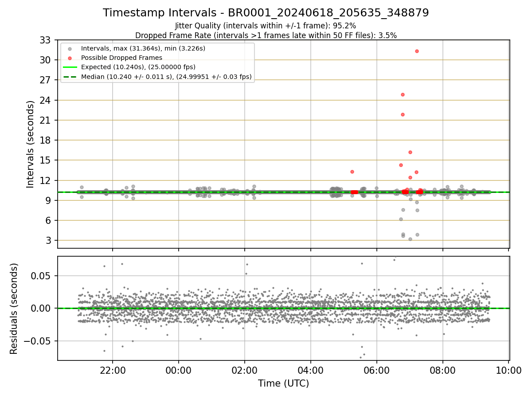
Task: Click the 'Residuals (seconds)' y-axis label
Action: pos(14,309)
